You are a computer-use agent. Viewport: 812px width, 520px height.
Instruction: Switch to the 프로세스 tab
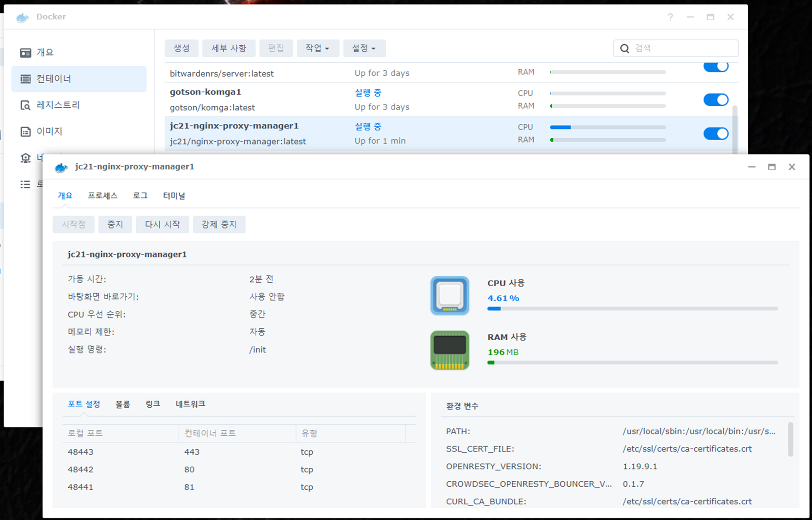[x=103, y=196]
